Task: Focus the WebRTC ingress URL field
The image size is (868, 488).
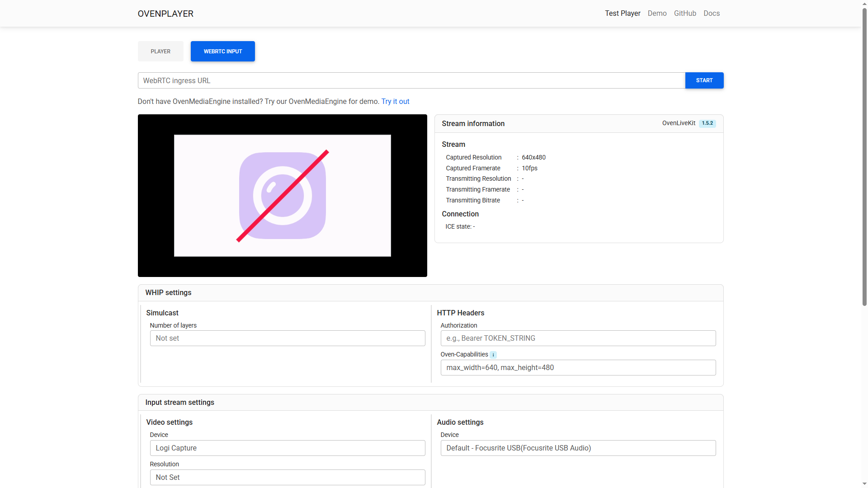Action: coord(411,81)
